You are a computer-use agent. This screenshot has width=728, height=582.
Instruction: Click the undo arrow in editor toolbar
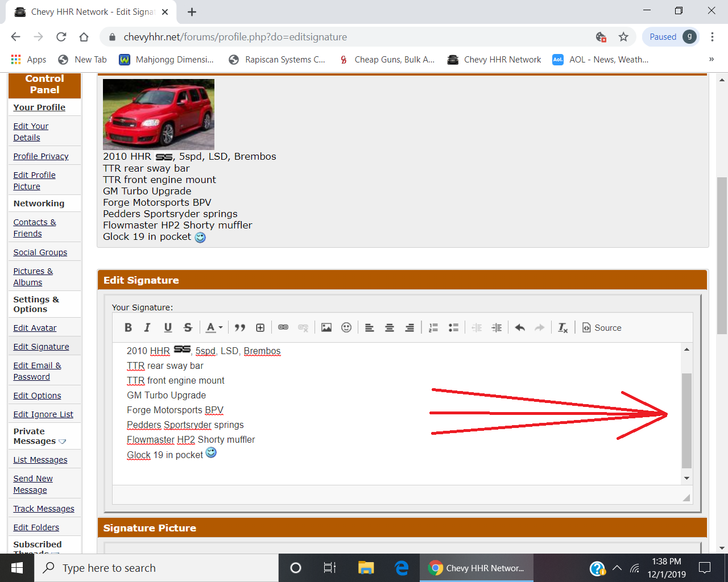520,328
